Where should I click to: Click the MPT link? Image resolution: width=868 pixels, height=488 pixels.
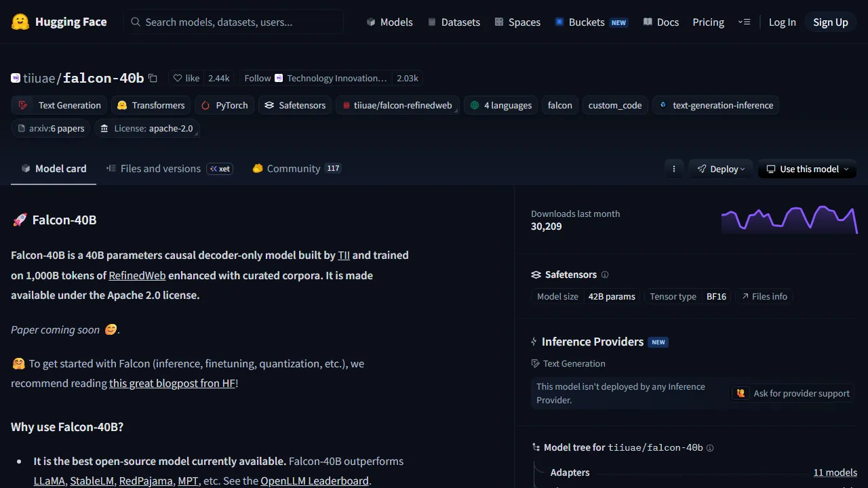coord(188,481)
